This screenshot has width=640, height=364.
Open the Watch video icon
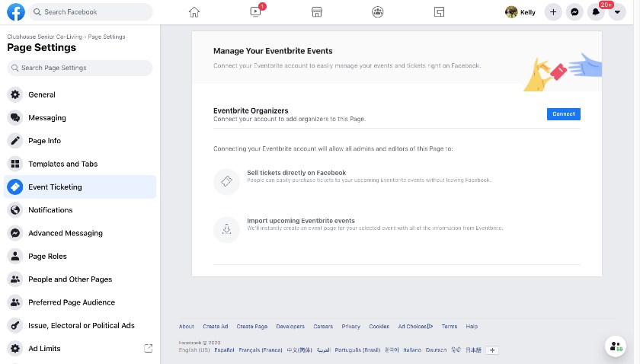point(255,12)
